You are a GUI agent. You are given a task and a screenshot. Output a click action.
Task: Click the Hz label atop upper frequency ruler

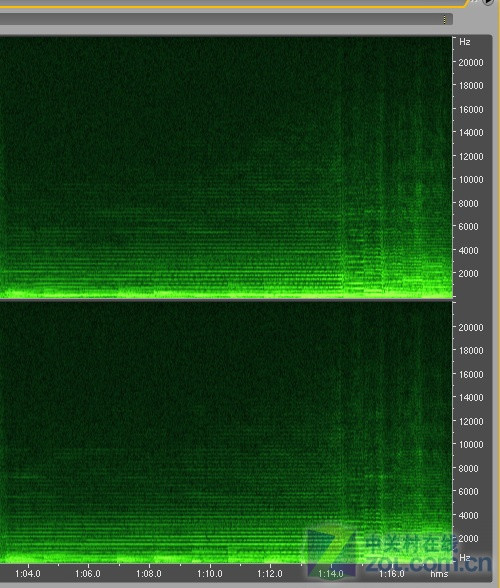coord(465,42)
